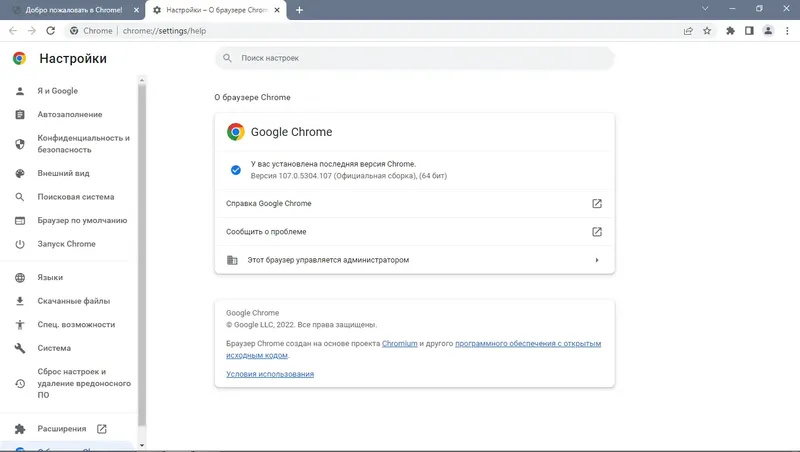Click external-link icon on 'Справка Google Chrome' row
Screen dimensions: 800x452
pyautogui.click(x=596, y=204)
